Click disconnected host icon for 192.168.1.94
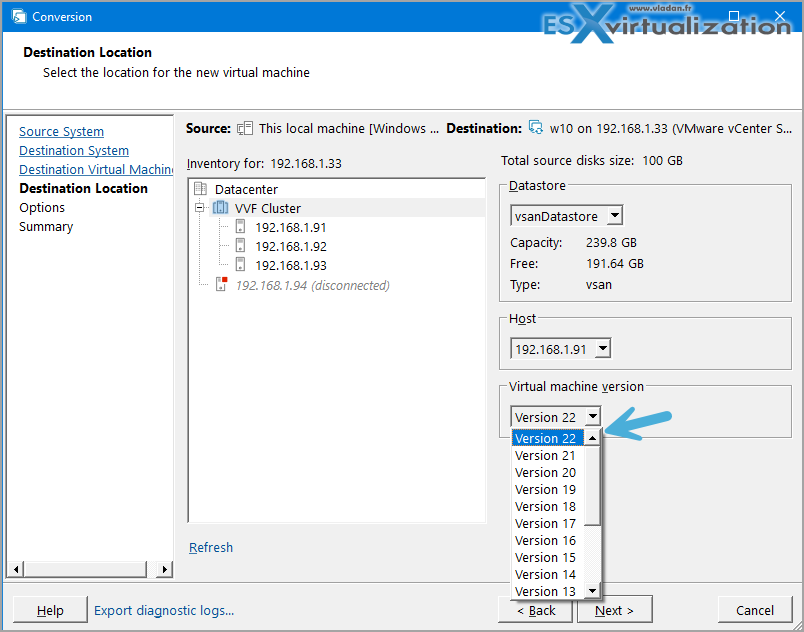Image resolution: width=804 pixels, height=632 pixels. pyautogui.click(x=222, y=284)
